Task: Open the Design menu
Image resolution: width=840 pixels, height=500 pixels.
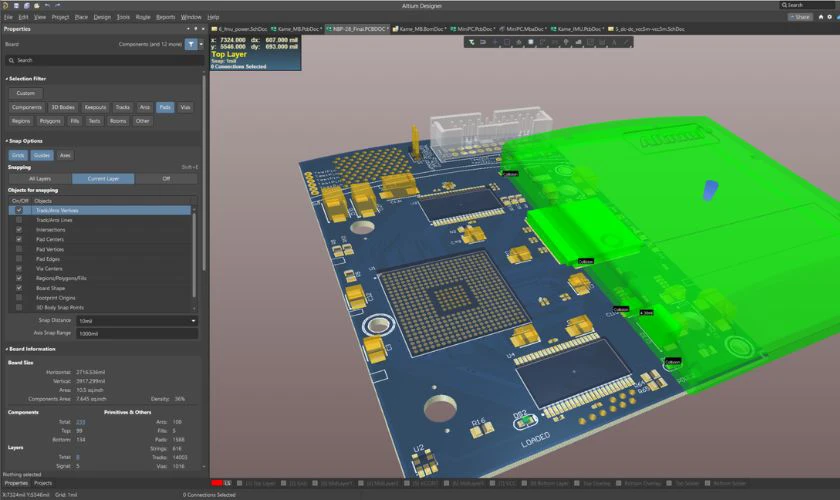Action: (102, 17)
